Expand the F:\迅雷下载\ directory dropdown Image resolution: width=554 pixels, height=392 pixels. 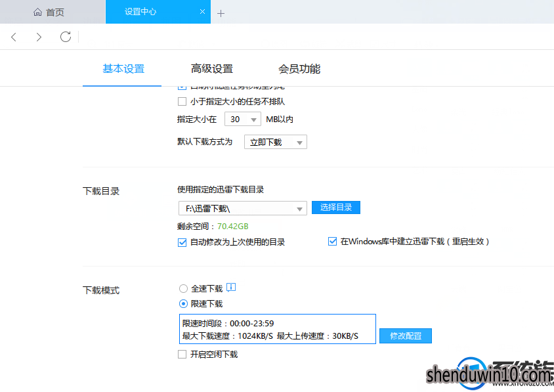(243, 209)
